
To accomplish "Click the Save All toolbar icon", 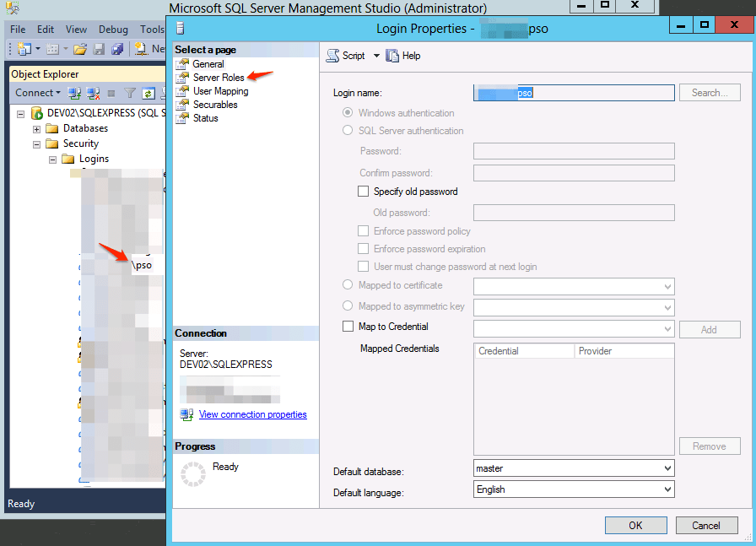I will (117, 48).
